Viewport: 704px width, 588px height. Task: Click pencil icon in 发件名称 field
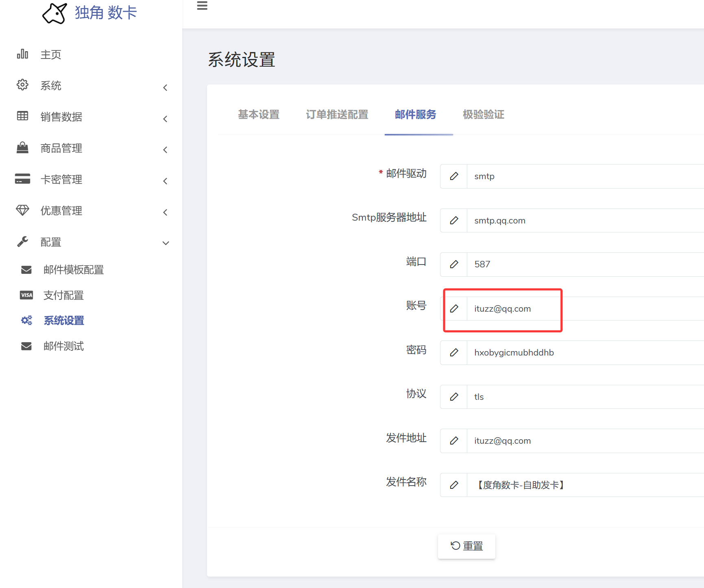click(x=454, y=485)
